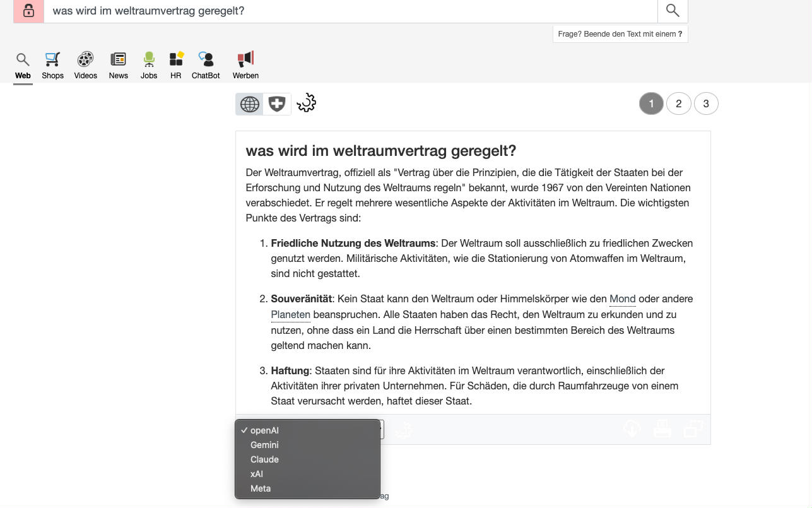Click the AI gear icon next to the filters
This screenshot has width=812, height=508.
click(x=307, y=103)
